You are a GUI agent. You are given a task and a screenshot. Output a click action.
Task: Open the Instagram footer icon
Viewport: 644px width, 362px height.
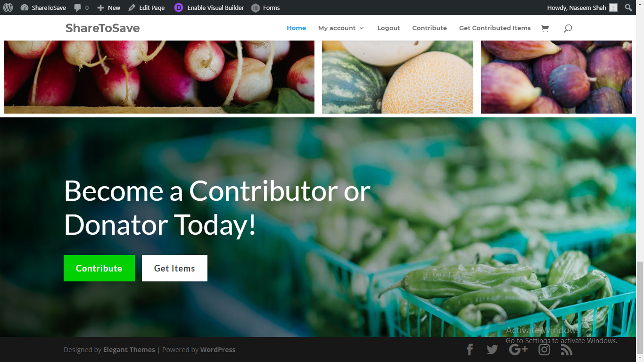(x=545, y=349)
